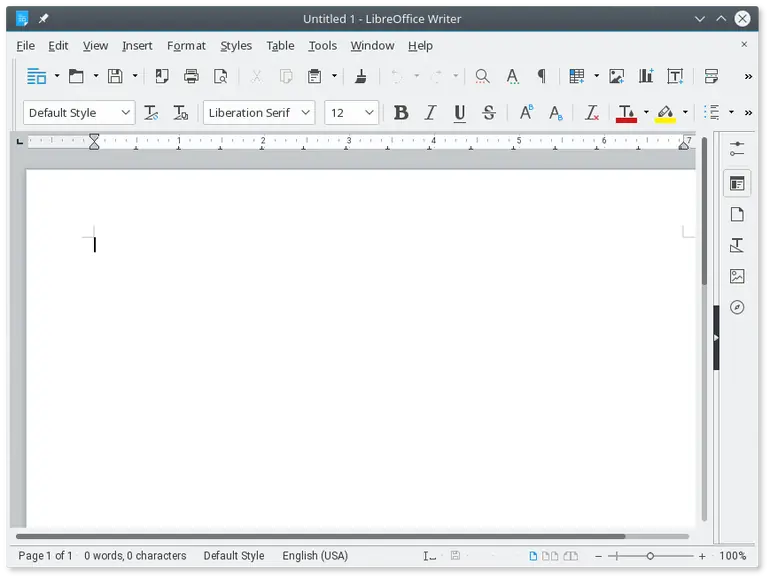Toggle Formatting Marks pilcrow button
The height and width of the screenshot is (579, 770).
coord(542,76)
